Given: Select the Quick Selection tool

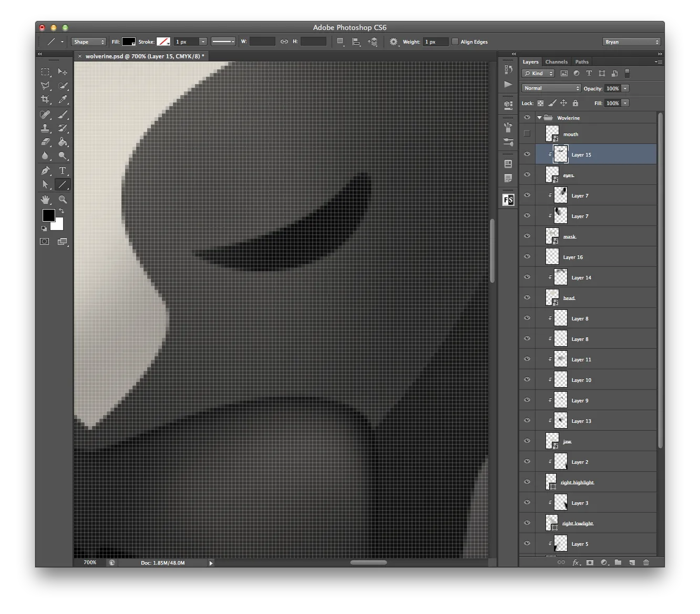Looking at the screenshot, I should tap(63, 86).
